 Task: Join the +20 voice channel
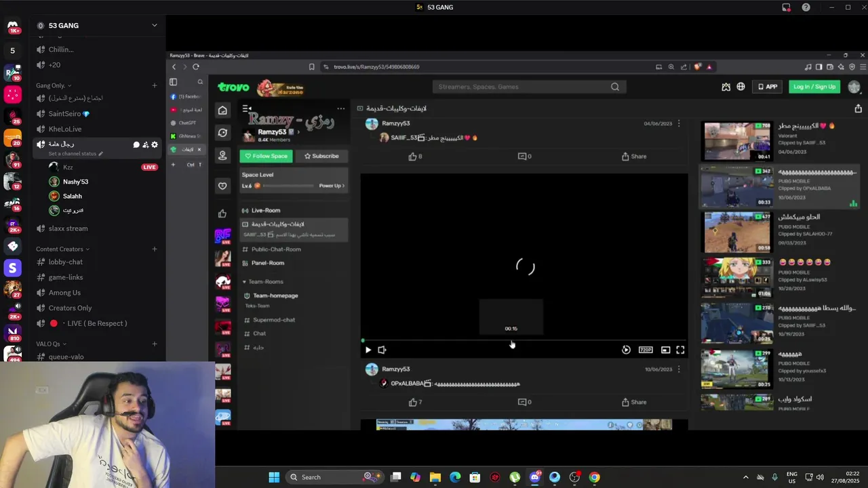(x=54, y=65)
